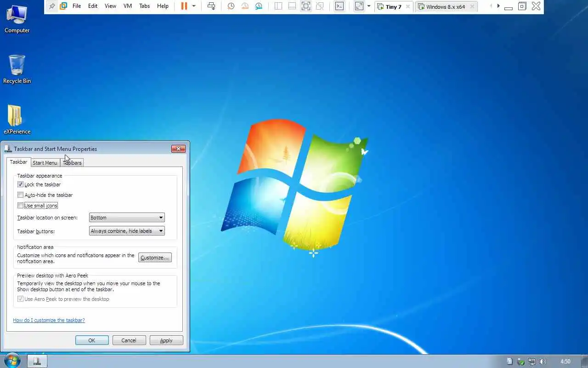Open the View menu in VMware
The height and width of the screenshot is (368, 588).
tap(110, 6)
